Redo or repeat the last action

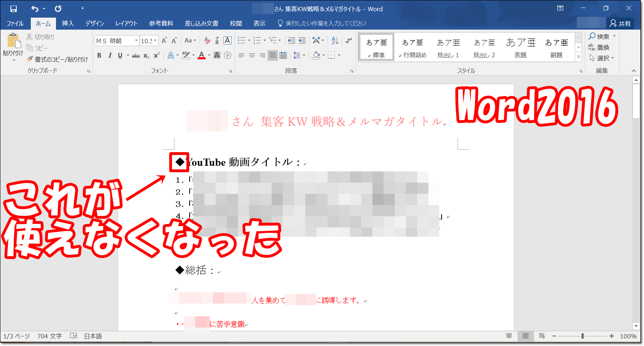point(58,8)
